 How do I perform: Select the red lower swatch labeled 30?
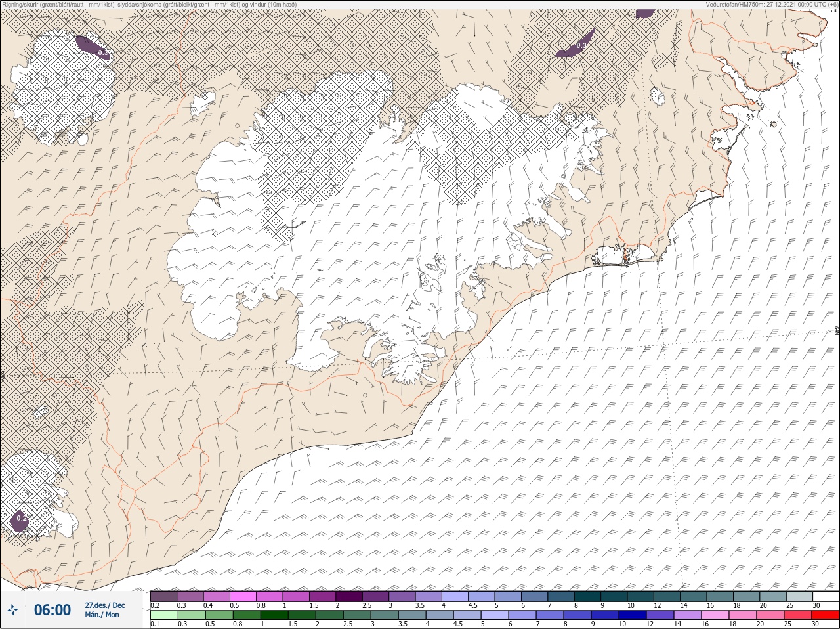[x=825, y=615]
